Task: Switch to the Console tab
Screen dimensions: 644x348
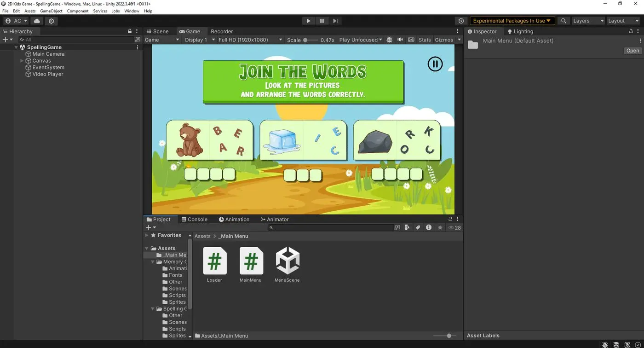Action: click(194, 220)
